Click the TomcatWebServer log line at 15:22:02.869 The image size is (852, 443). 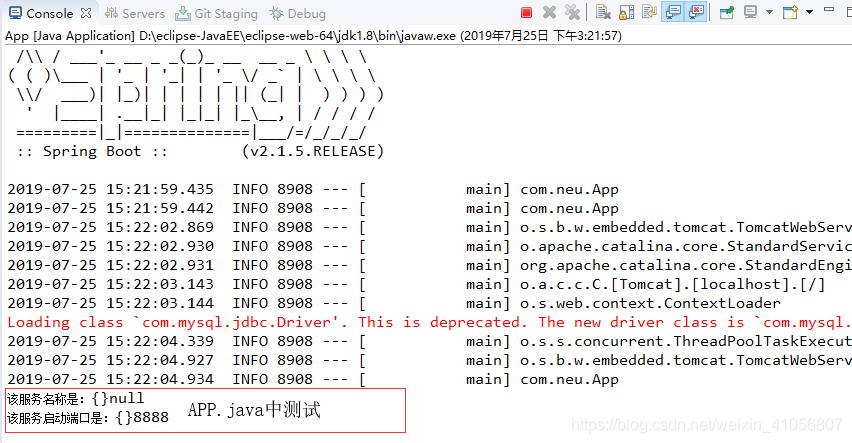[429, 227]
